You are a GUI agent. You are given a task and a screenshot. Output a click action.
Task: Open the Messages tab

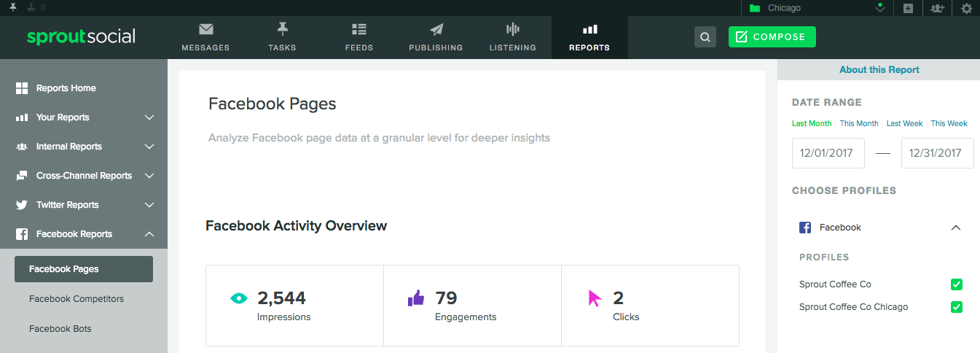205,37
